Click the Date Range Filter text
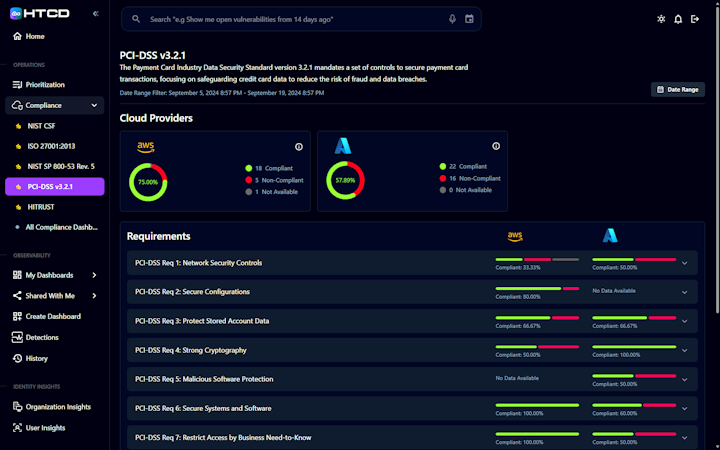720x450 pixels. point(222,93)
